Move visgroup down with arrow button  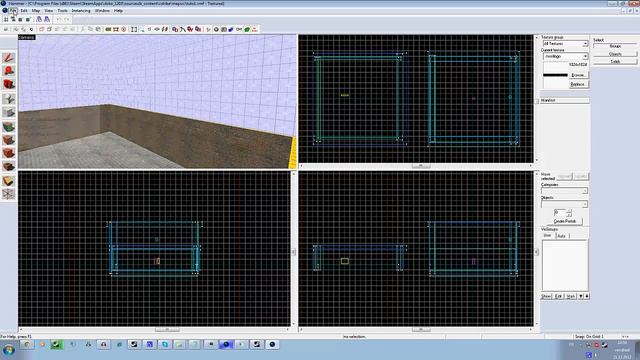point(581,296)
